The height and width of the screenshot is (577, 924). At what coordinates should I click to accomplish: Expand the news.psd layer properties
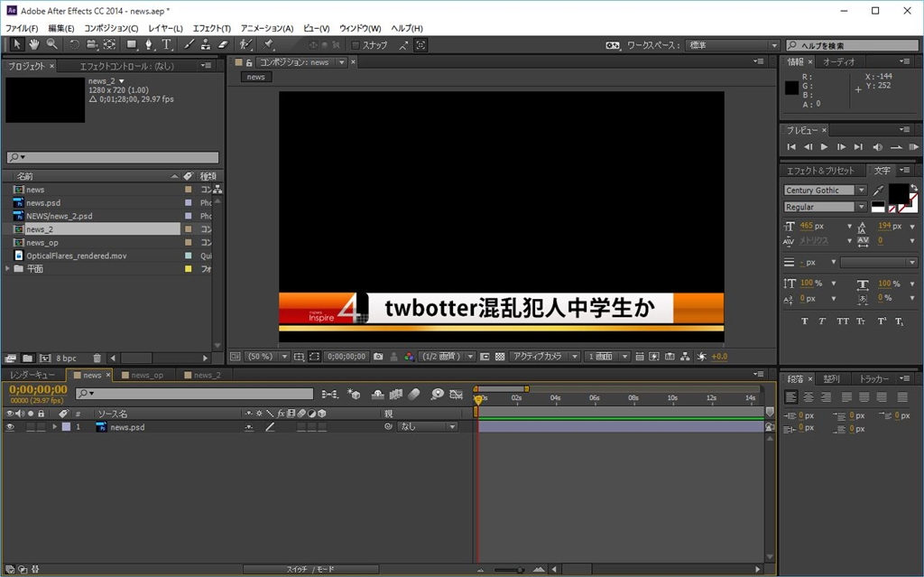(55, 426)
